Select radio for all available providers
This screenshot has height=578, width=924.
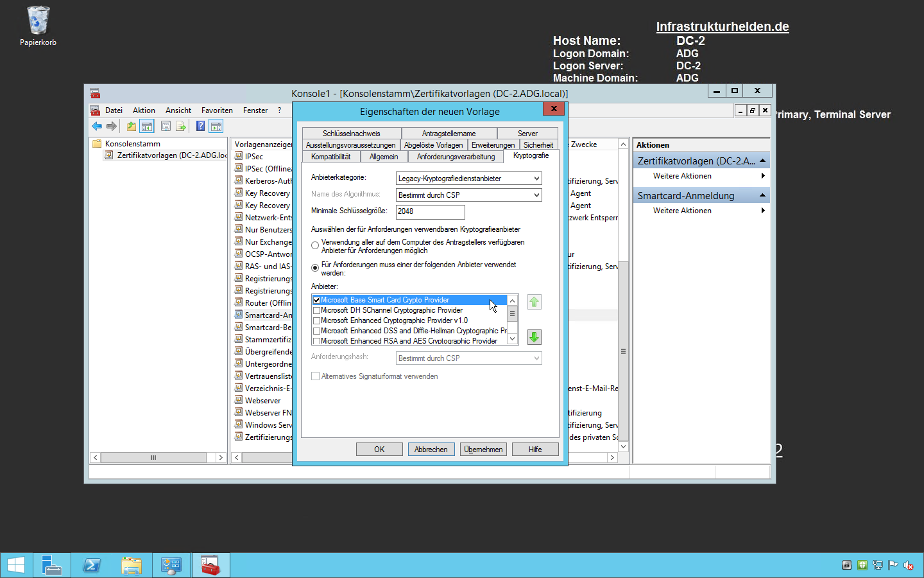(x=315, y=246)
